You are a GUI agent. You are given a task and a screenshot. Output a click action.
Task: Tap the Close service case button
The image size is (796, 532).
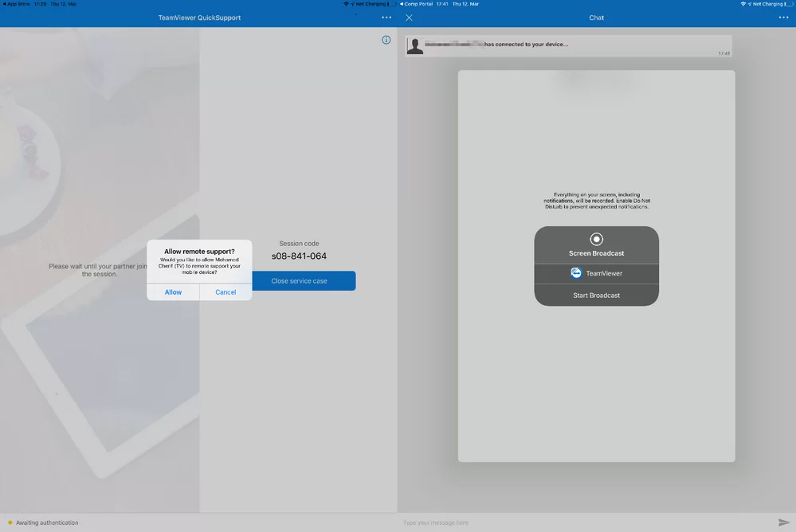(x=300, y=280)
